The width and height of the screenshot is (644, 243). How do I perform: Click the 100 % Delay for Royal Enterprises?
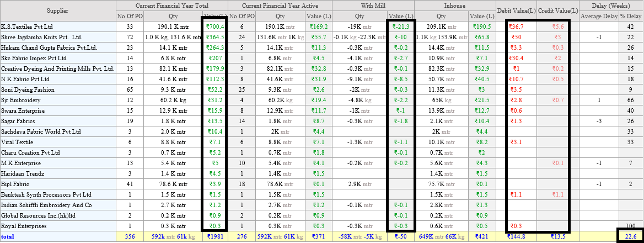pyautogui.click(x=631, y=226)
